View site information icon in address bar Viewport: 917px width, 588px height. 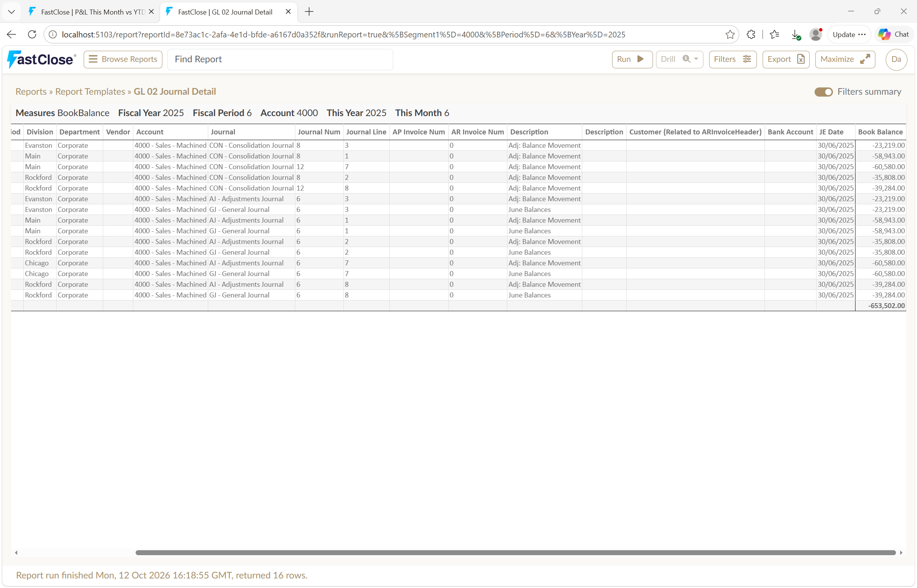[53, 34]
